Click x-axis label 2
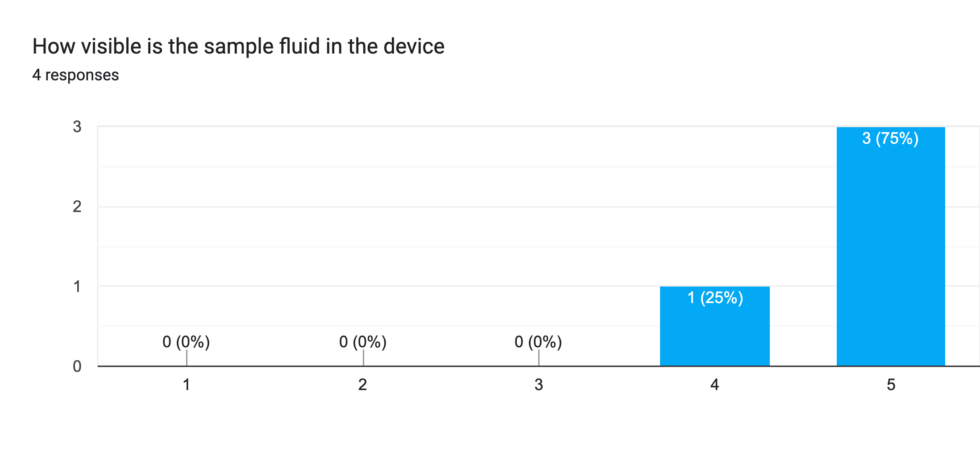The height and width of the screenshot is (466, 980). pyautogui.click(x=363, y=385)
